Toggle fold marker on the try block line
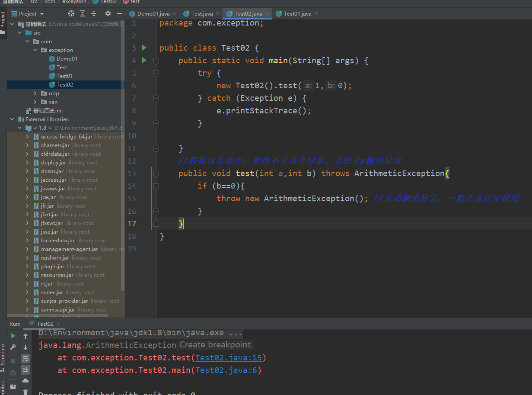The image size is (532, 395). [156, 73]
